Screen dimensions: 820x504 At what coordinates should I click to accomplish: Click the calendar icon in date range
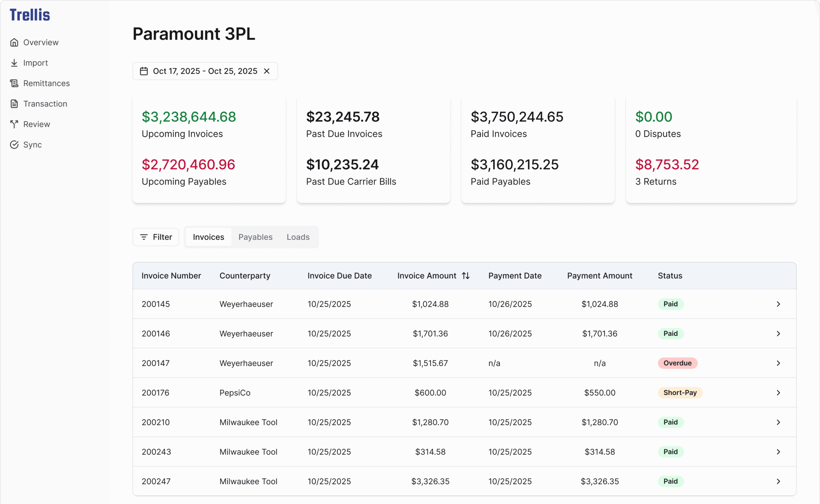[x=144, y=71]
